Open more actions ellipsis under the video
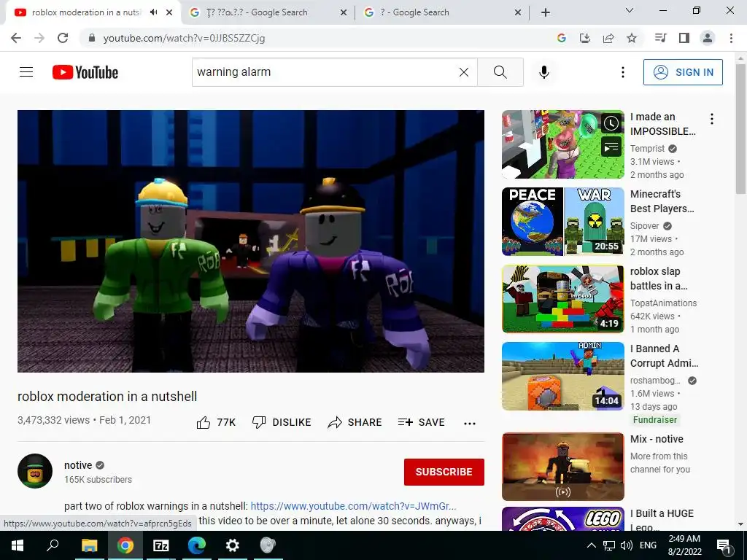 click(470, 424)
